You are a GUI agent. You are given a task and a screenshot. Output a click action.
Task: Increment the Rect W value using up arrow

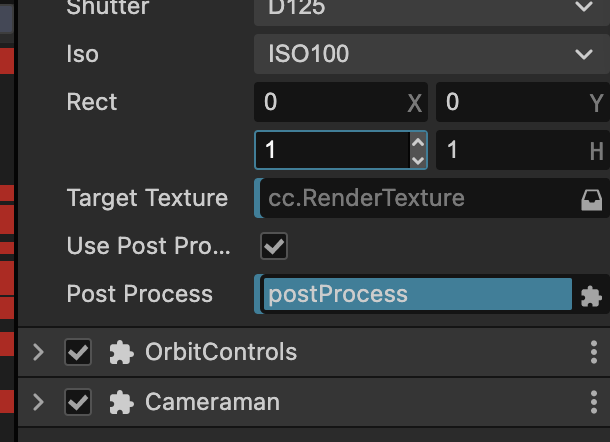coord(418,143)
